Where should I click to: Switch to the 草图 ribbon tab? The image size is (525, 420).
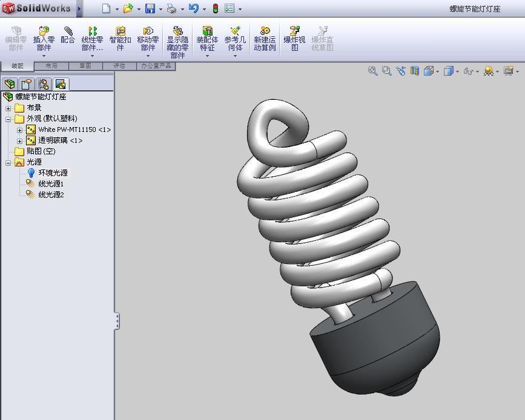pyautogui.click(x=85, y=65)
